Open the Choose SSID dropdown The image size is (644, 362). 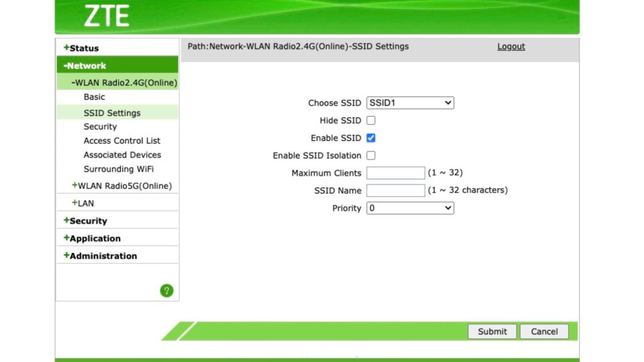tap(410, 103)
